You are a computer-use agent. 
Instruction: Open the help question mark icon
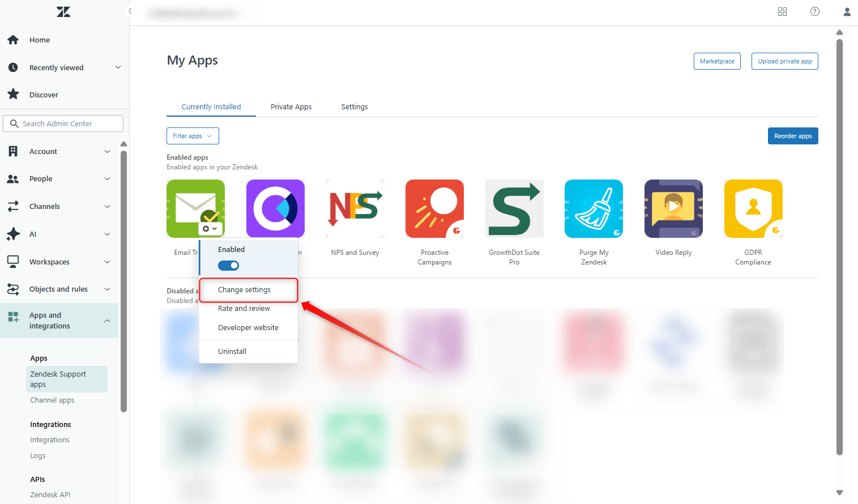coord(815,11)
